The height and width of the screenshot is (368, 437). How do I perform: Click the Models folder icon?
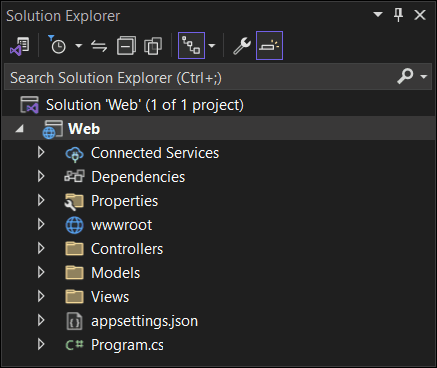(x=74, y=273)
